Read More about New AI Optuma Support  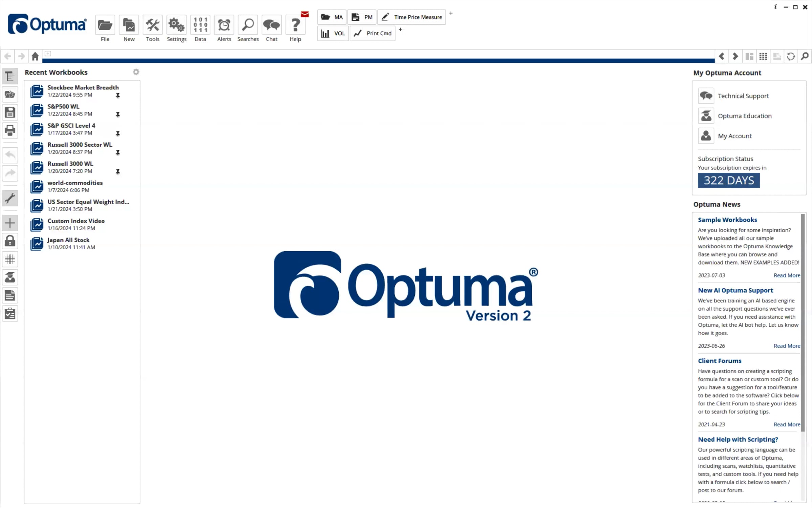[x=787, y=346]
